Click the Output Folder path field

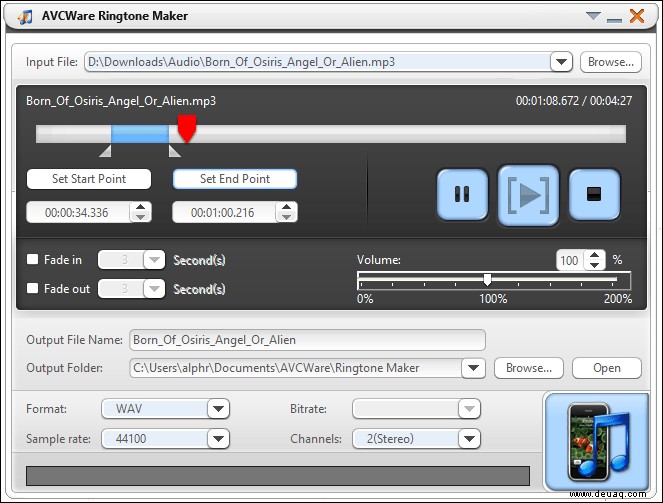tap(295, 368)
